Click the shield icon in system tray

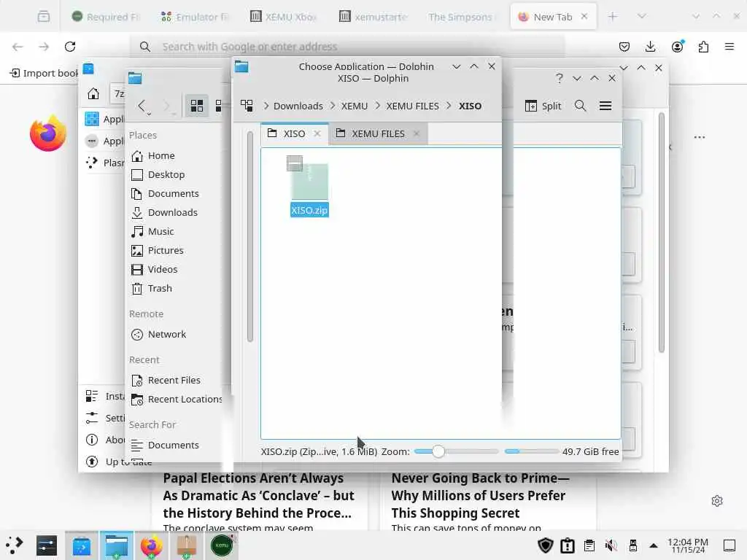[546, 545]
